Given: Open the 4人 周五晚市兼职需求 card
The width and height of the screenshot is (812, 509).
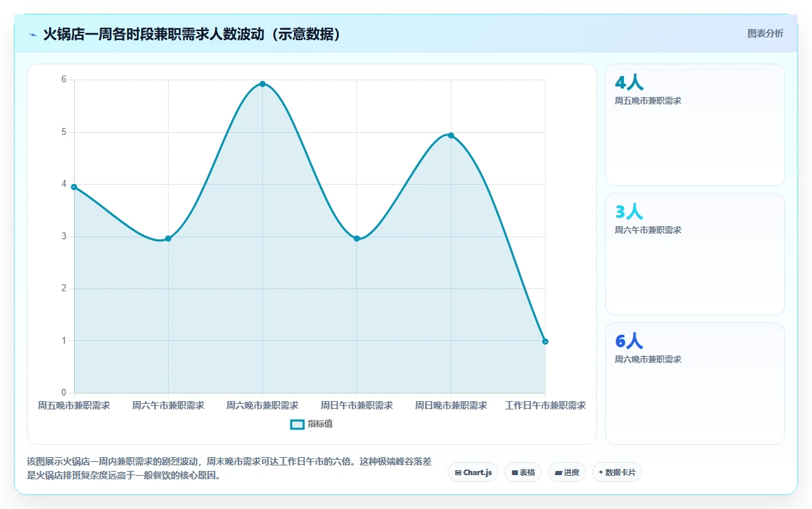Looking at the screenshot, I should (695, 124).
